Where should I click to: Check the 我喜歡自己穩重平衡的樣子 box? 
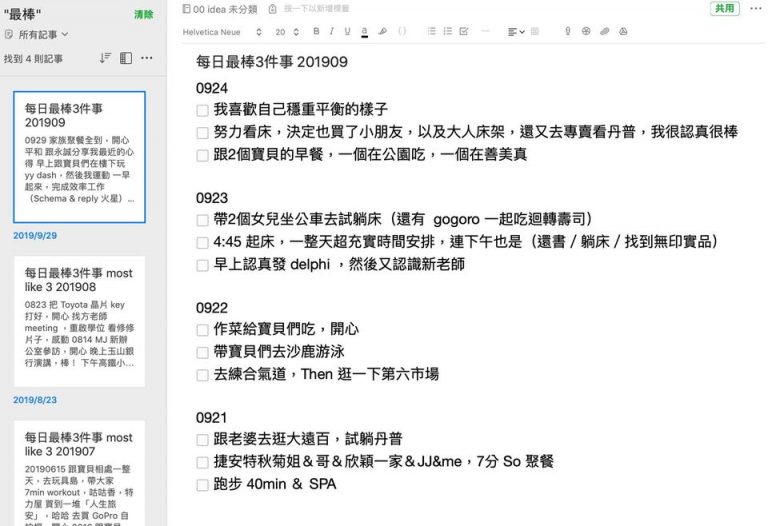202,110
